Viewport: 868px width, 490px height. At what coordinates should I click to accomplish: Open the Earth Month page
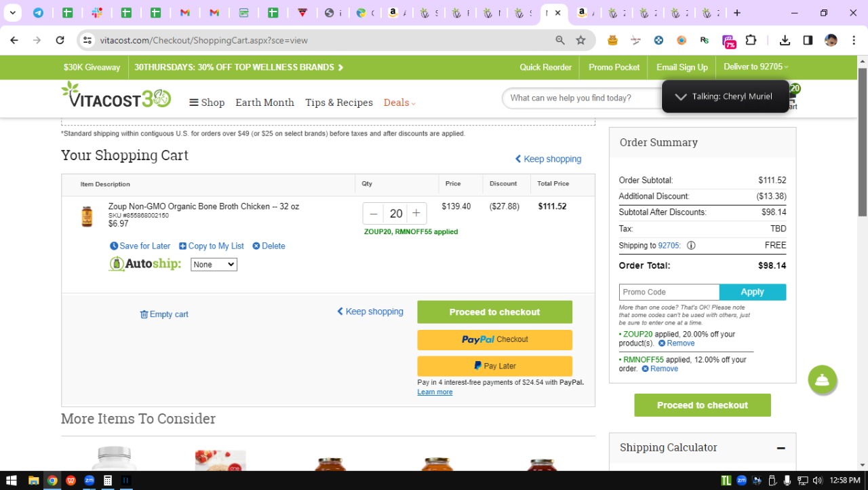(x=264, y=102)
